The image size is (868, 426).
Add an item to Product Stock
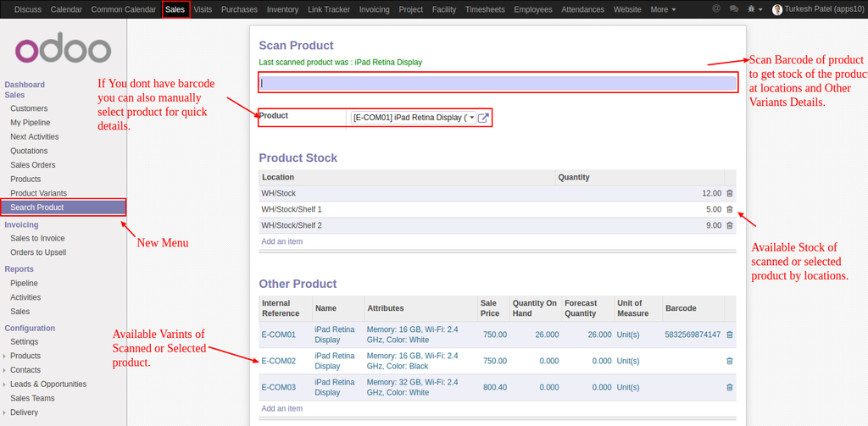tap(281, 241)
